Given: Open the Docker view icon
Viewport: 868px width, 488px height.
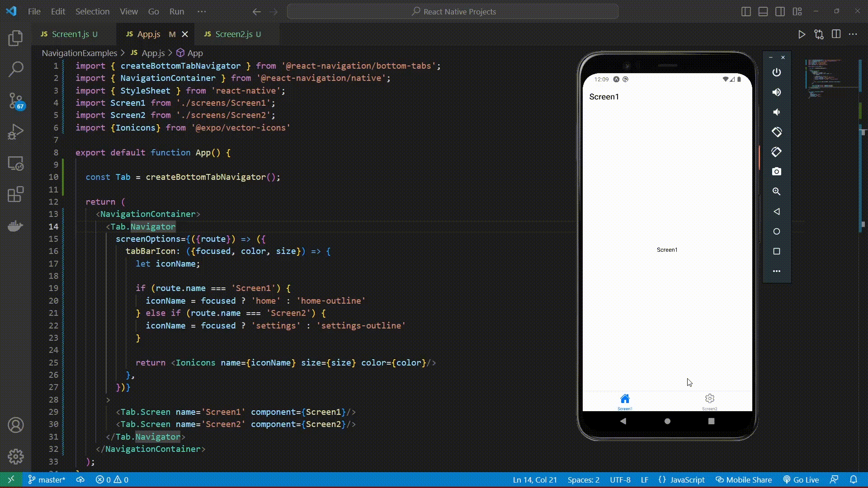Looking at the screenshot, I should point(16,225).
